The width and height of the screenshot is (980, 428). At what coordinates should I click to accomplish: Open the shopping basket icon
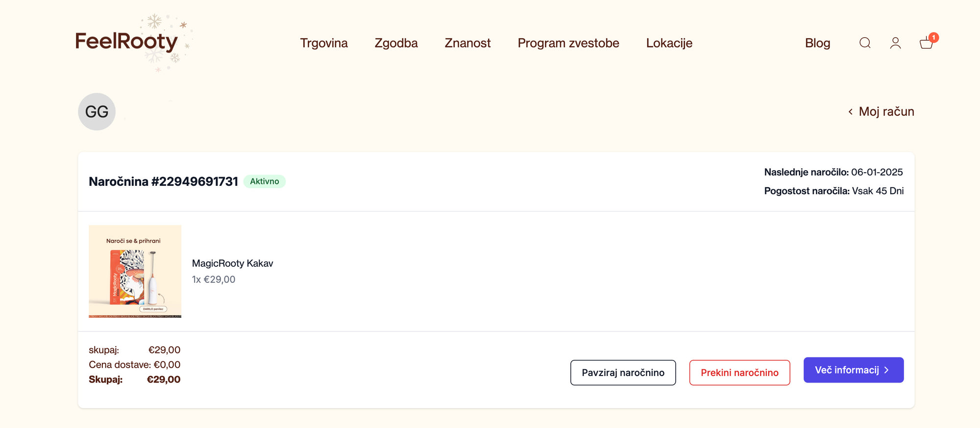[x=926, y=44]
